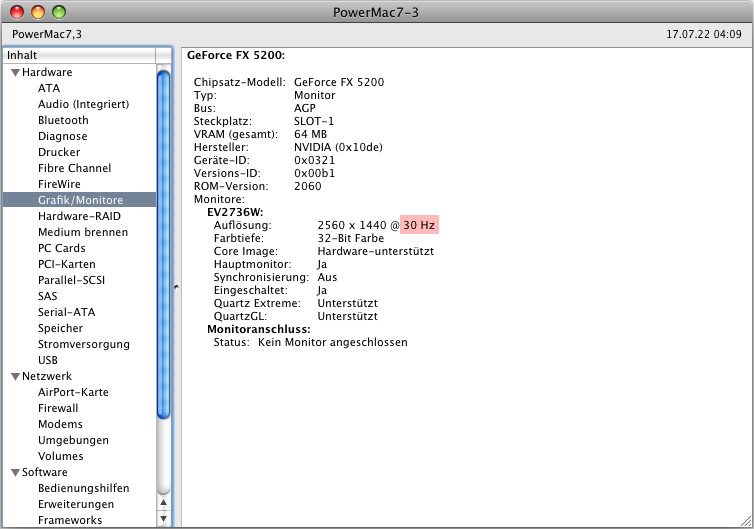The height and width of the screenshot is (529, 754).
Task: Click Kein Monitor angeschlossen status
Action: click(333, 342)
